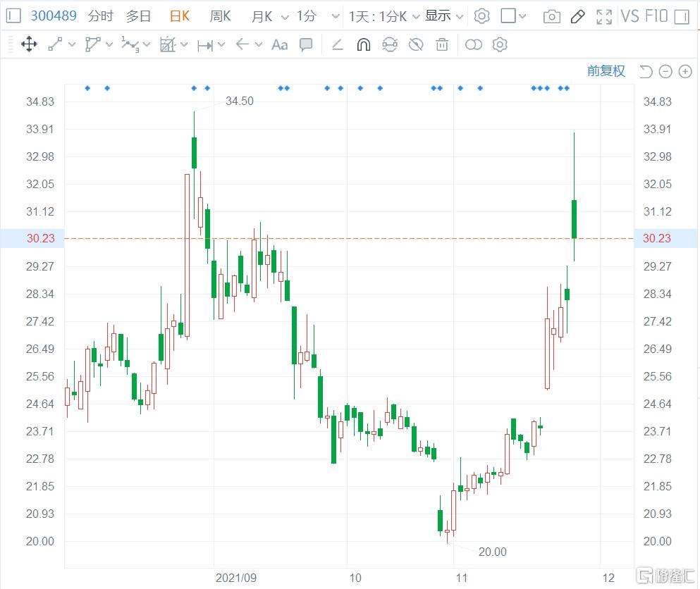Viewport: 700px width, 589px height.
Task: Click the 2021/09 date axis label
Action: [235, 578]
